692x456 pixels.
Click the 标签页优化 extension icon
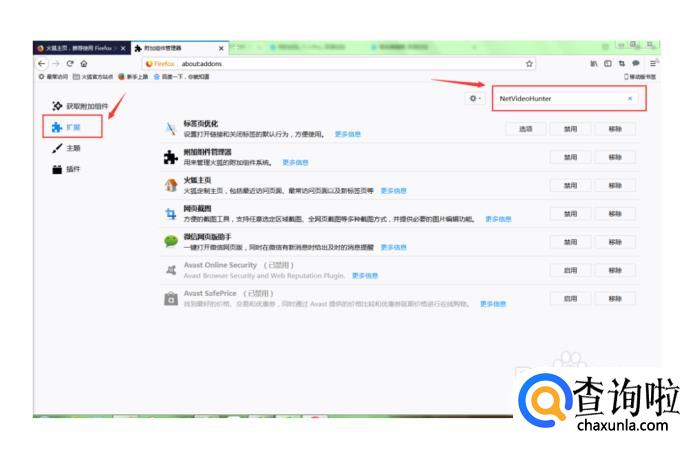pos(171,129)
